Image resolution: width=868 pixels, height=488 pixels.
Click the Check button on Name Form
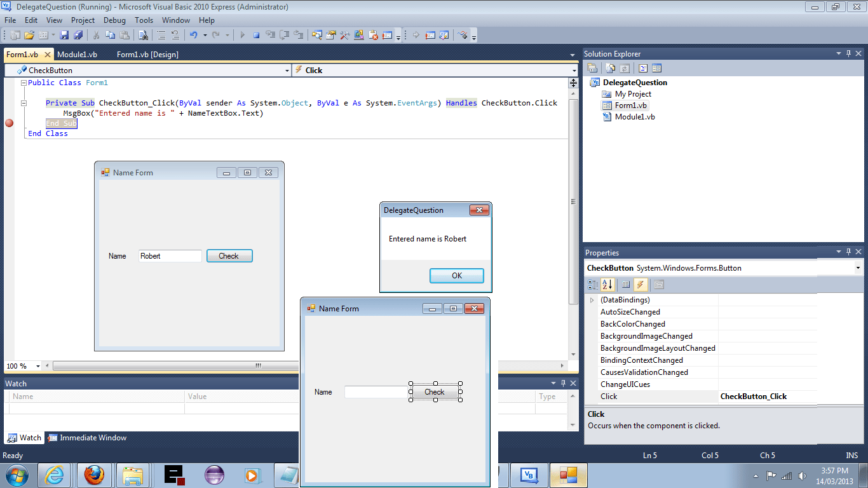229,255
